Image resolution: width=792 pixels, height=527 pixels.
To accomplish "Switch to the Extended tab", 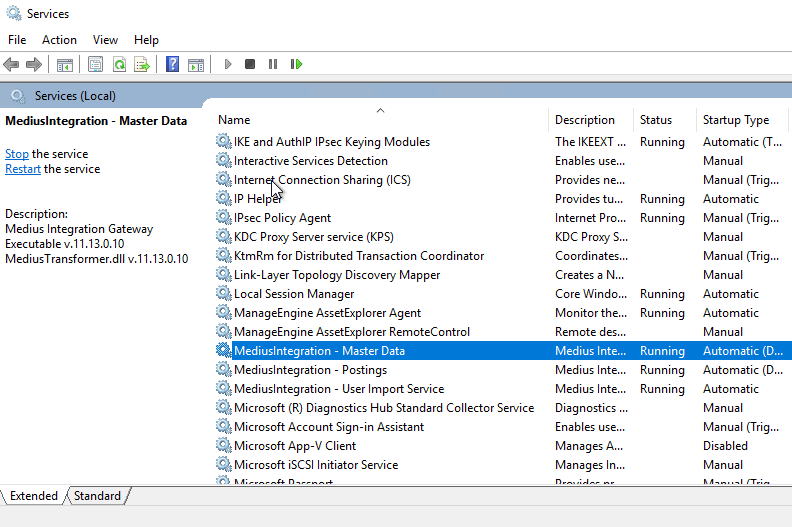I will (x=34, y=496).
